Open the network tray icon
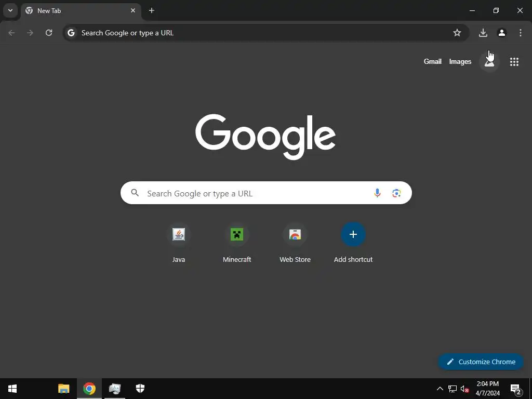This screenshot has height=399, width=532. [453, 389]
